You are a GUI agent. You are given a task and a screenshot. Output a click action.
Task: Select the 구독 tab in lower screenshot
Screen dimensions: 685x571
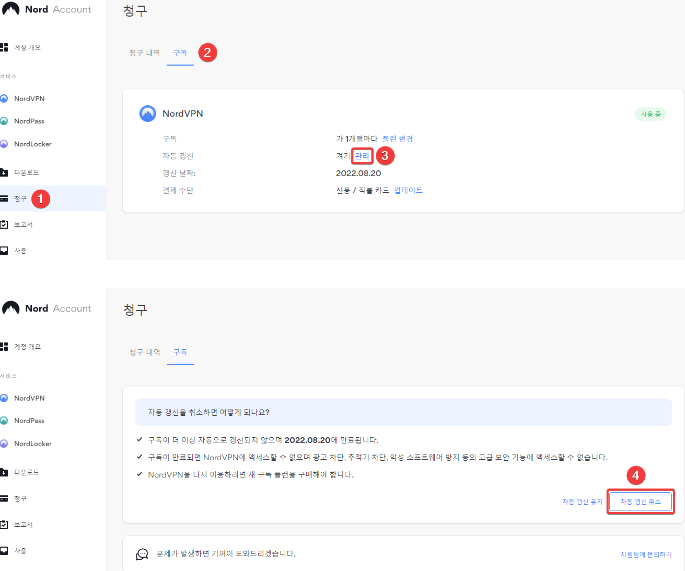tap(180, 352)
